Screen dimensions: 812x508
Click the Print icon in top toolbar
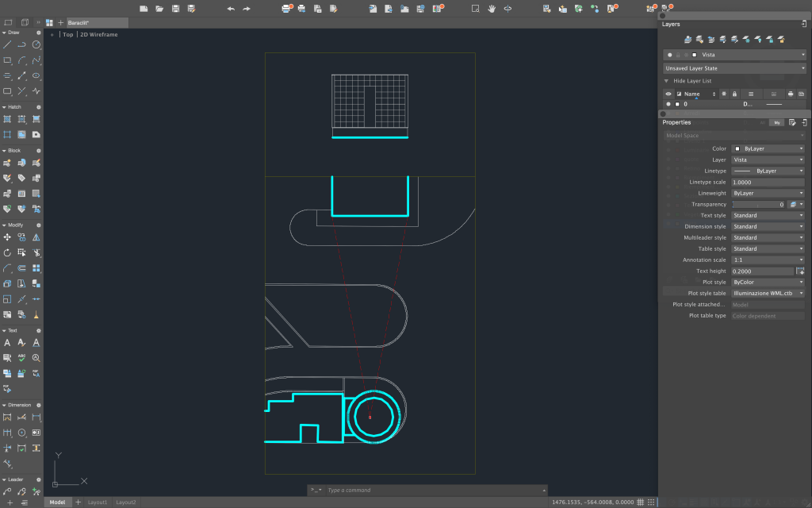(285, 8)
